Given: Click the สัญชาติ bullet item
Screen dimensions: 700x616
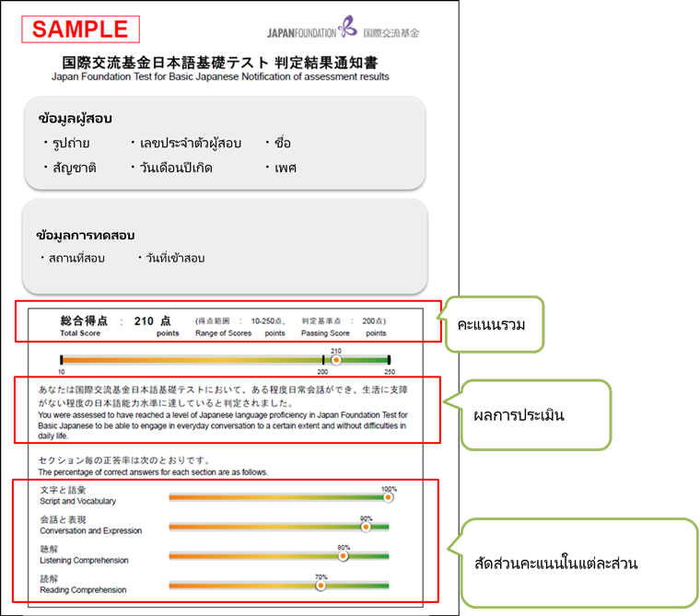Looking at the screenshot, I should (72, 168).
